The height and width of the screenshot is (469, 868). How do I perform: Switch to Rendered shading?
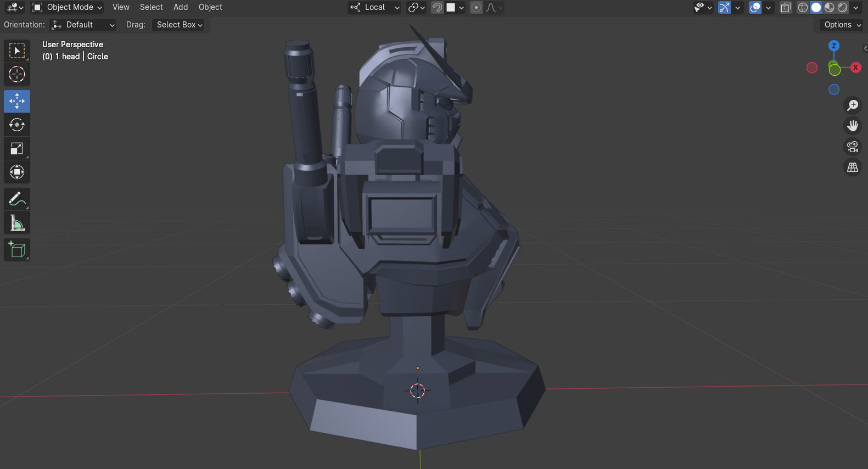point(842,7)
